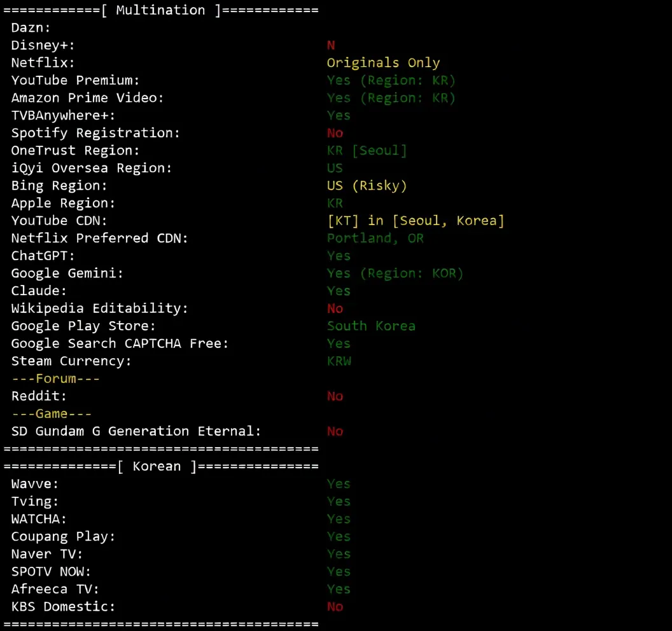Viewport: 672px width, 631px height.
Task: Click the Bing Region "US (Risky)" value
Action: [x=367, y=186]
